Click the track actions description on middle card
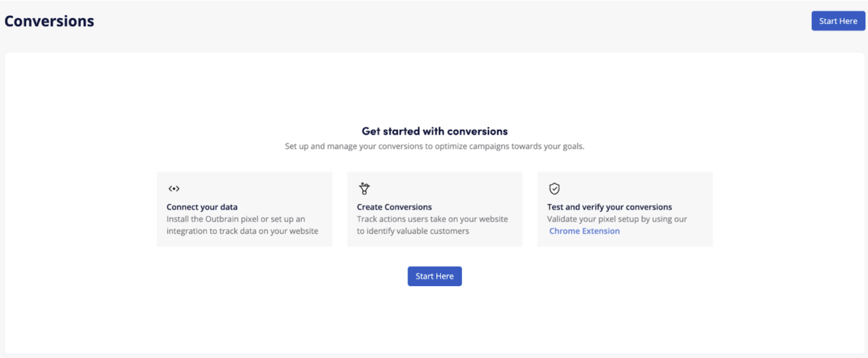The image size is (868, 358). pos(432,225)
